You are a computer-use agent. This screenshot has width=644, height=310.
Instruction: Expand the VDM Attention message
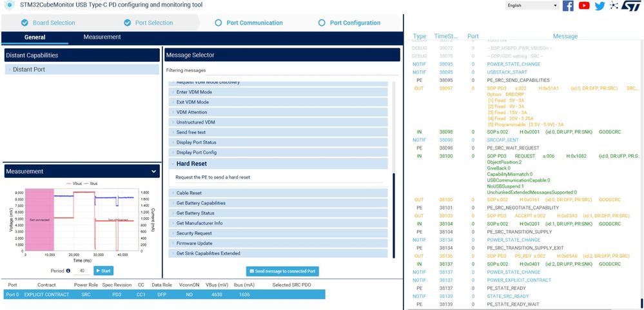278,112
